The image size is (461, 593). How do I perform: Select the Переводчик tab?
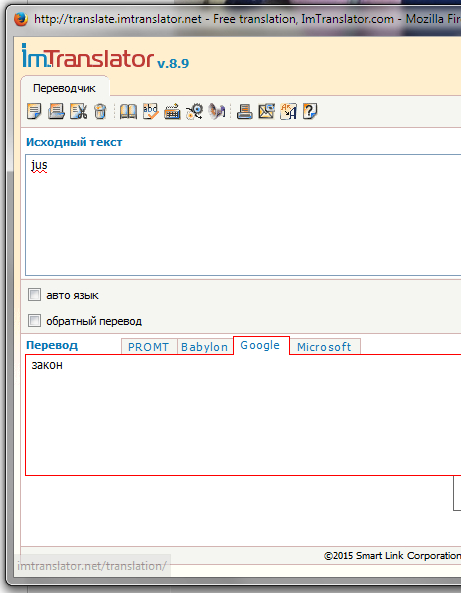click(x=65, y=88)
